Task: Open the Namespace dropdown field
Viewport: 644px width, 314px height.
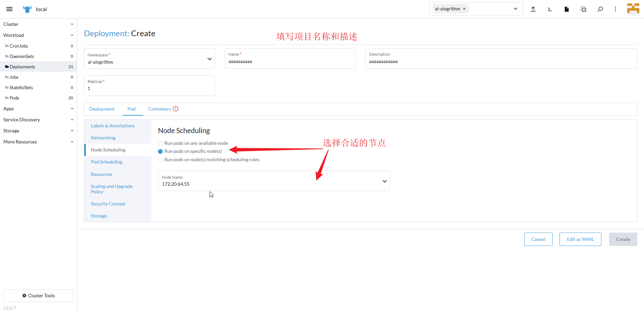Action: [149, 59]
